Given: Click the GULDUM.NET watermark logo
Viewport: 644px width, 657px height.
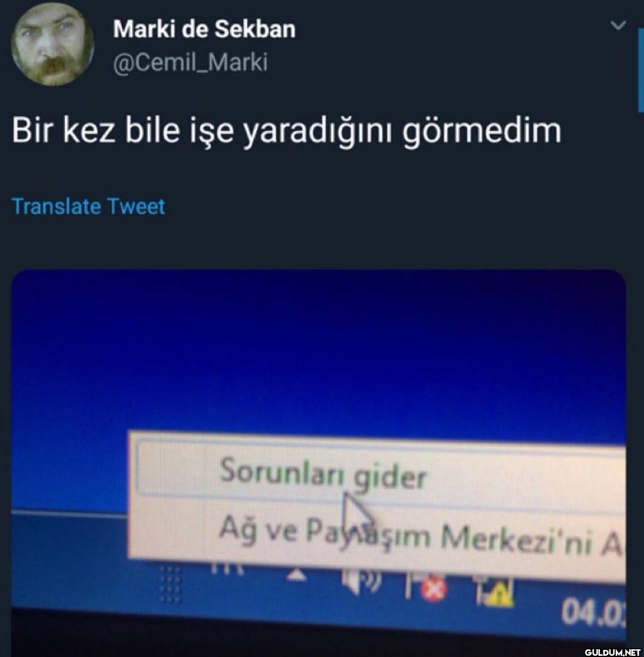Looking at the screenshot, I should pyautogui.click(x=612, y=652).
